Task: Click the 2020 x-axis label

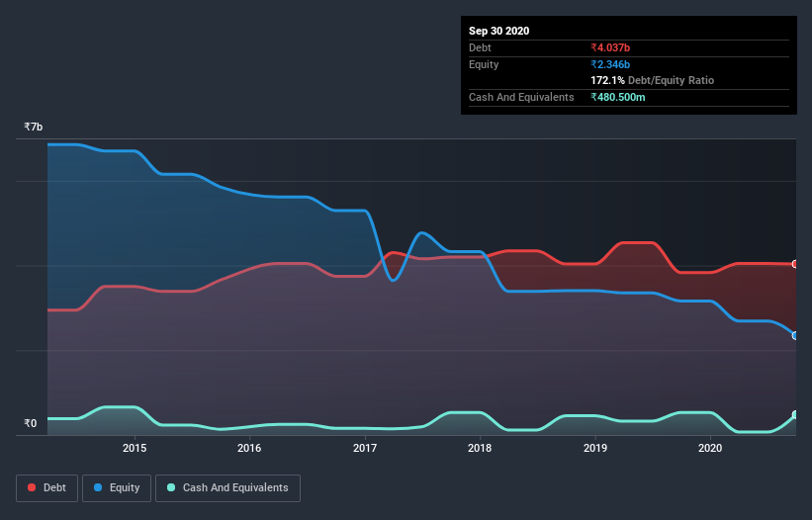Action: point(710,448)
